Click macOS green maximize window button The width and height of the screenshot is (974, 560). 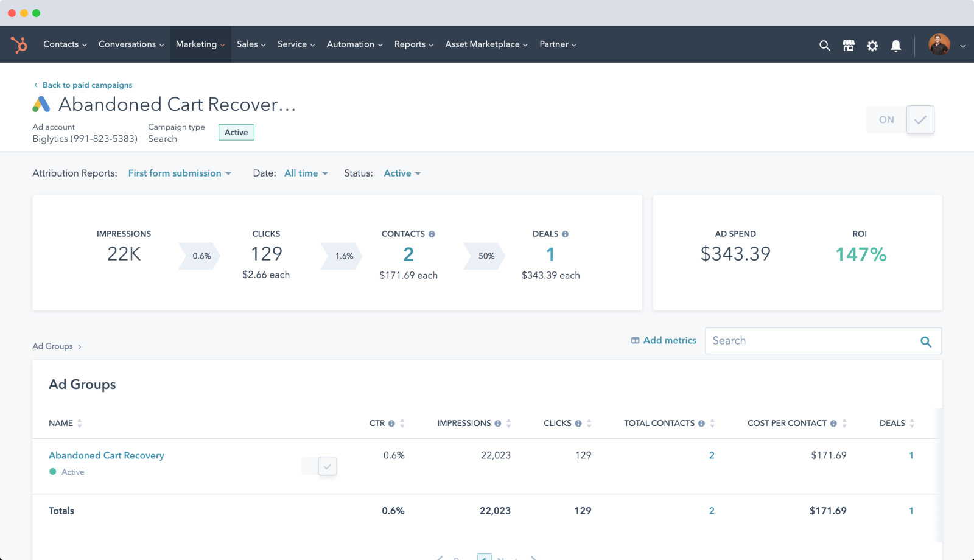(37, 13)
